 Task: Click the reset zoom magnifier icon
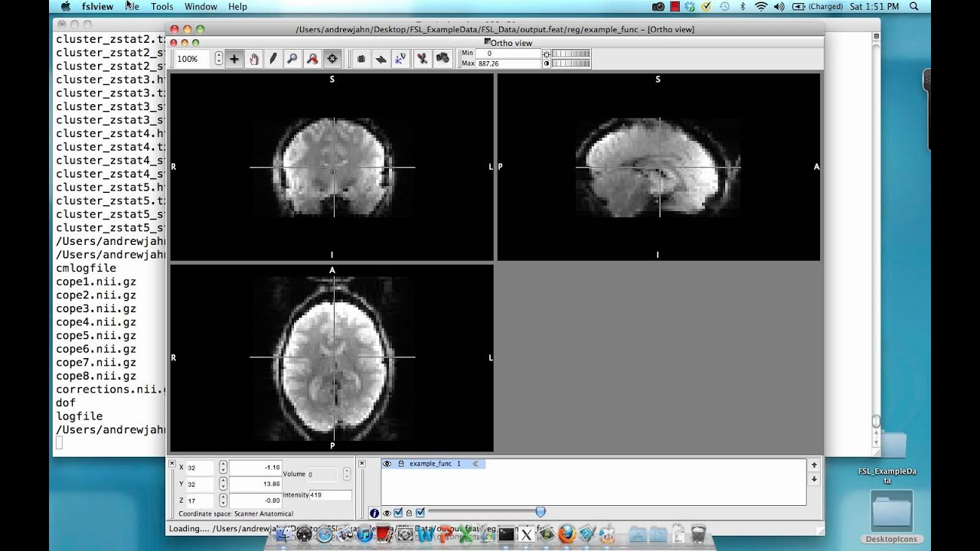pos(312,59)
